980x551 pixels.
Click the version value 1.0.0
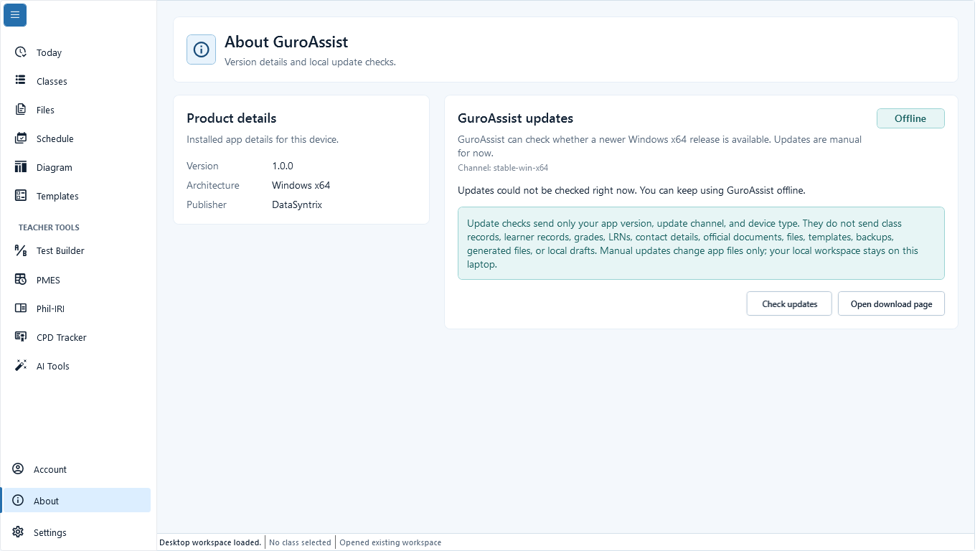pos(283,166)
